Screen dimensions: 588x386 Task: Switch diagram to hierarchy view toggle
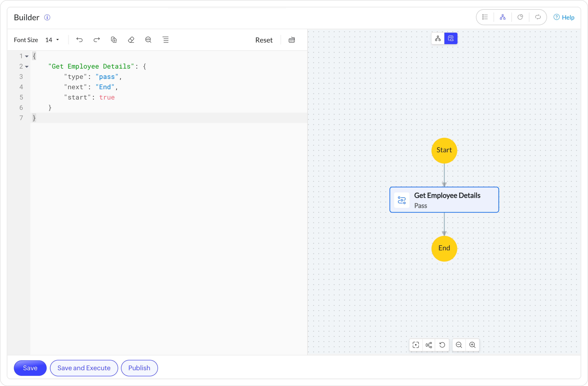[438, 39]
